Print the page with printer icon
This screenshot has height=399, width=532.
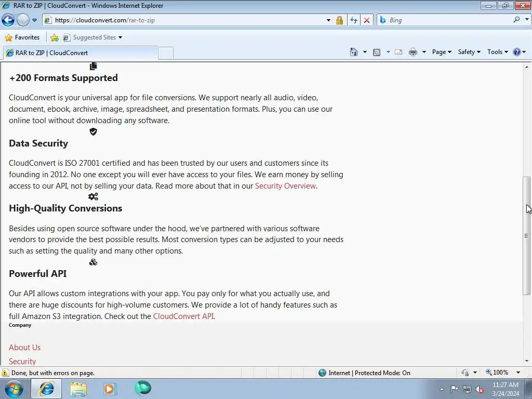click(413, 52)
